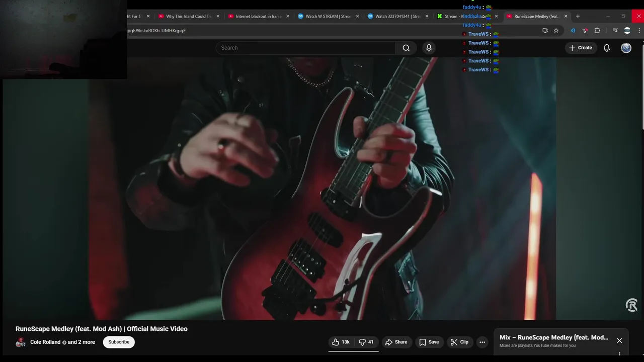The height and width of the screenshot is (362, 644).
Task: Click the red extension icon in toolbar
Action: tap(585, 31)
